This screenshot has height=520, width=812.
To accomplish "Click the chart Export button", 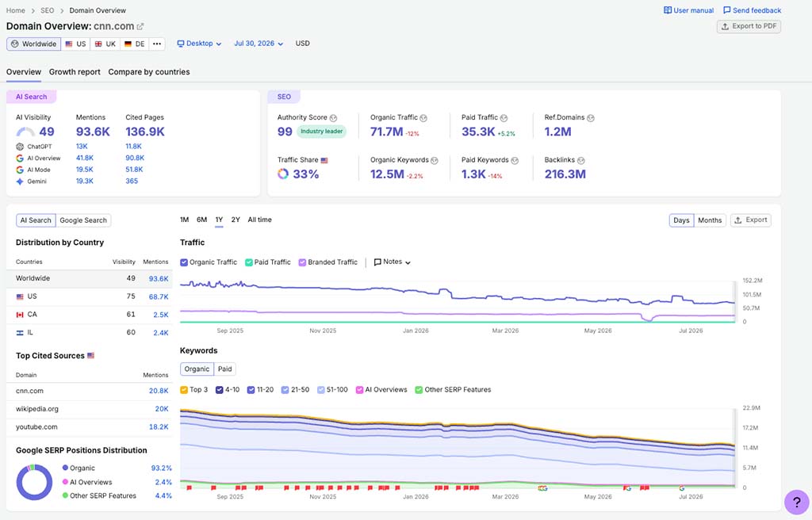I will (x=751, y=220).
